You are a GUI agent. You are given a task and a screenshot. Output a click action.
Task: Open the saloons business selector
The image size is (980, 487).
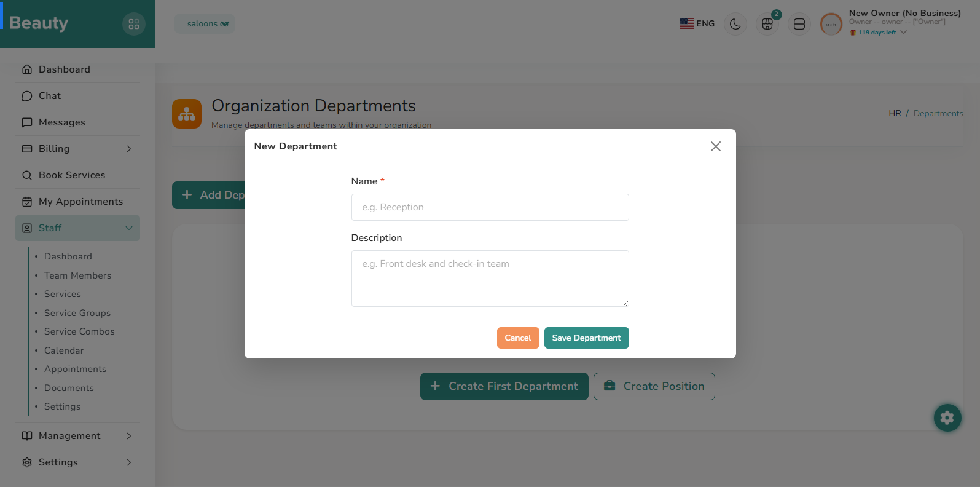(x=205, y=24)
